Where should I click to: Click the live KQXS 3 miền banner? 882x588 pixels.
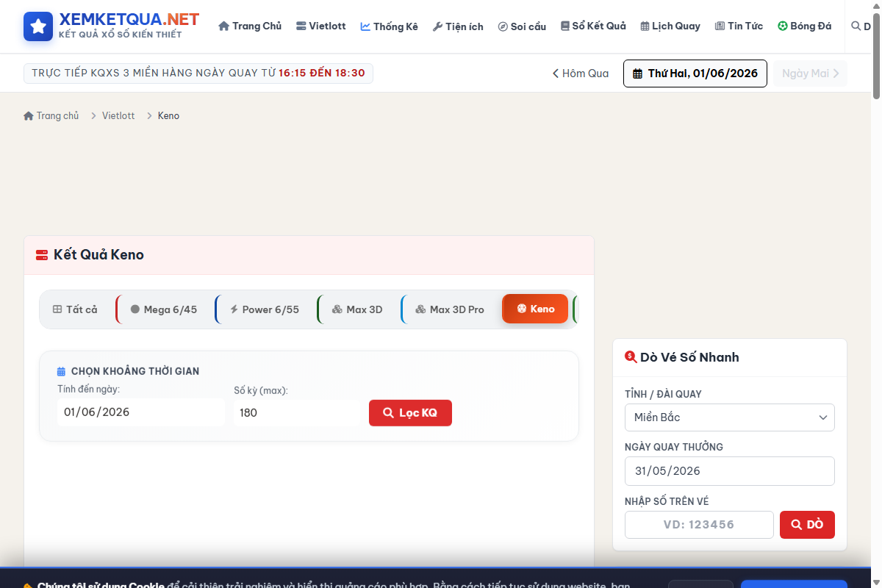198,73
